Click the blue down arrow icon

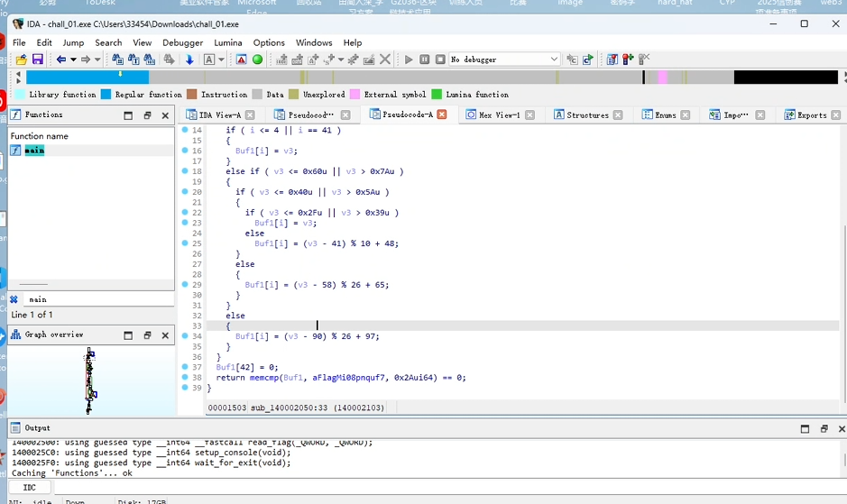pos(189,60)
